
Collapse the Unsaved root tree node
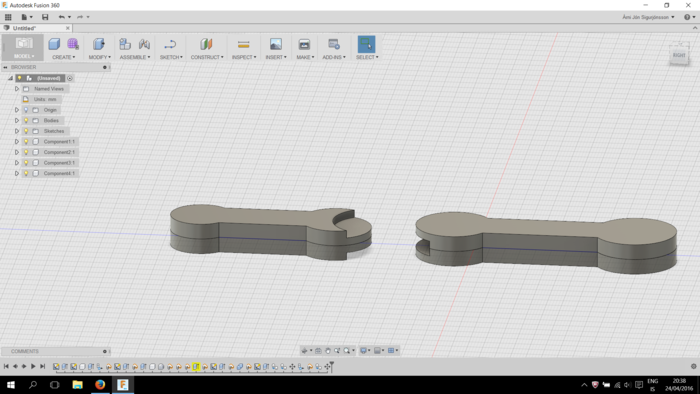point(10,78)
